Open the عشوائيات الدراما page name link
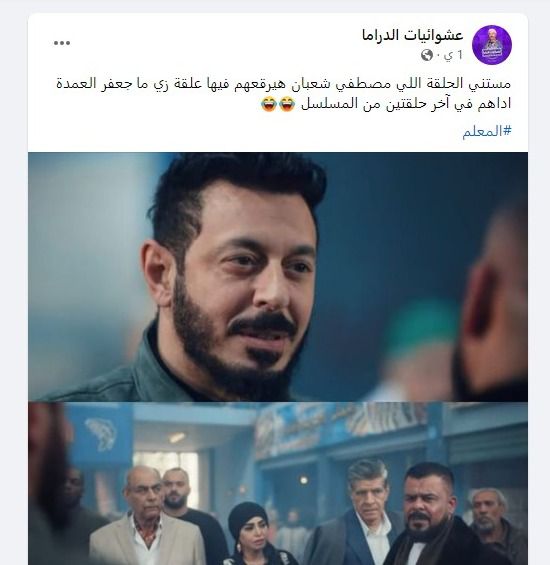Screen dimensions: 550x565 (412, 35)
